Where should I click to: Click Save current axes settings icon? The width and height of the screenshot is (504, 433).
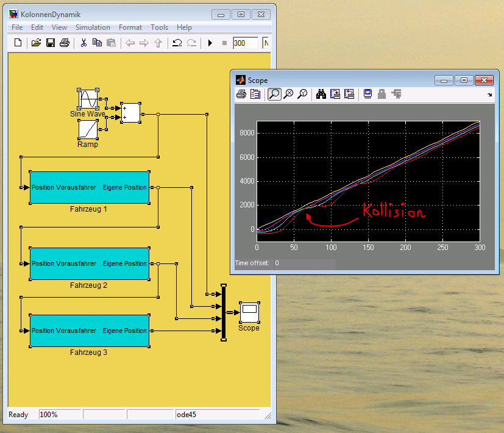335,94
